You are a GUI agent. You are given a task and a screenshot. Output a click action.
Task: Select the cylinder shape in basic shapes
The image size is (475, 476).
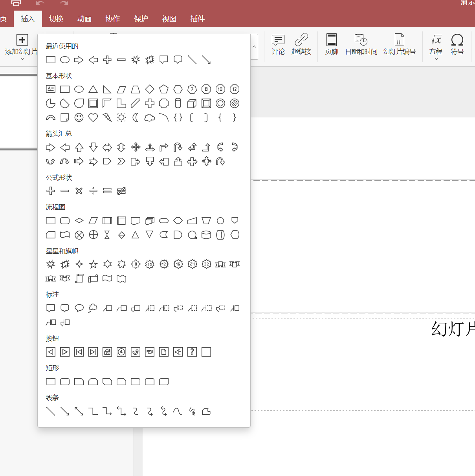tap(178, 103)
